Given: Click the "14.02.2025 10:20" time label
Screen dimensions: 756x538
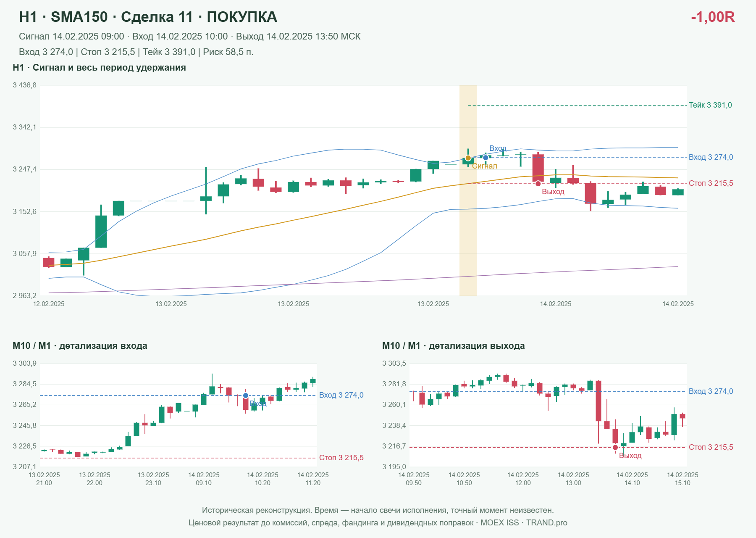Looking at the screenshot, I should point(262,479).
